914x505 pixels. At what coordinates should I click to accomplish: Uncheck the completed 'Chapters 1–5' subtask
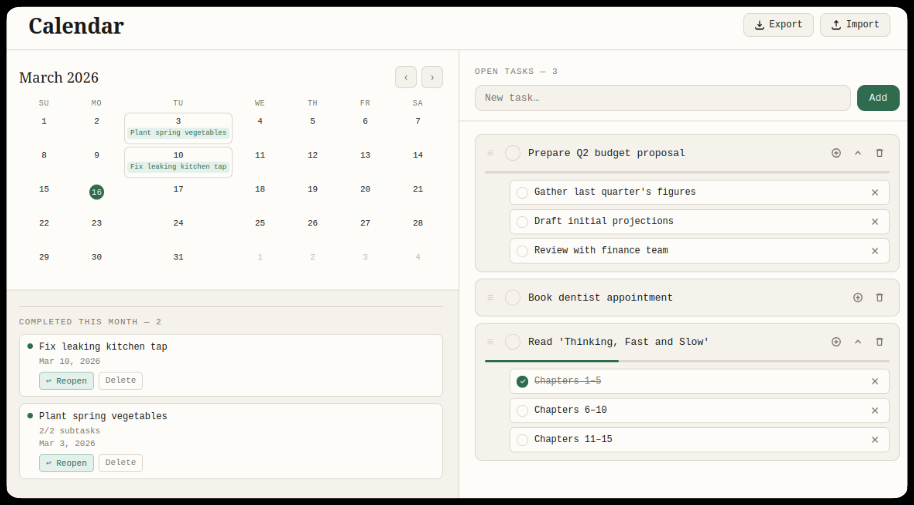coord(522,381)
